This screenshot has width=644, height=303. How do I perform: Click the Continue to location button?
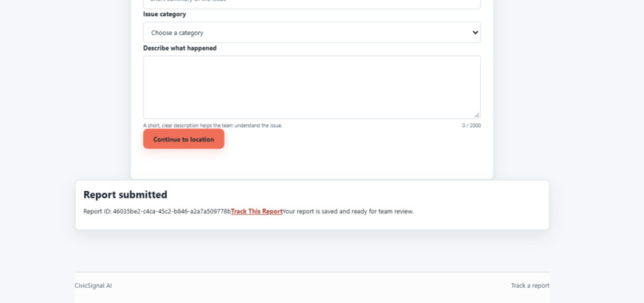coord(184,139)
